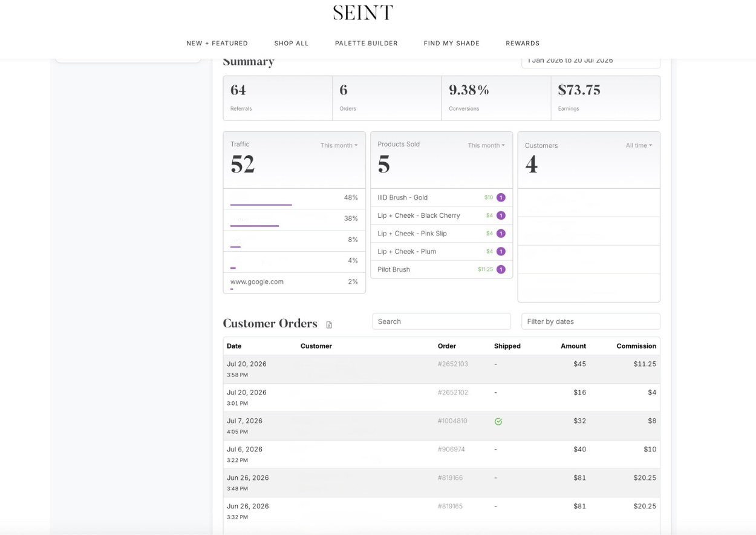Open the REWARDS menu item
Image resolution: width=756 pixels, height=535 pixels.
pyautogui.click(x=523, y=44)
